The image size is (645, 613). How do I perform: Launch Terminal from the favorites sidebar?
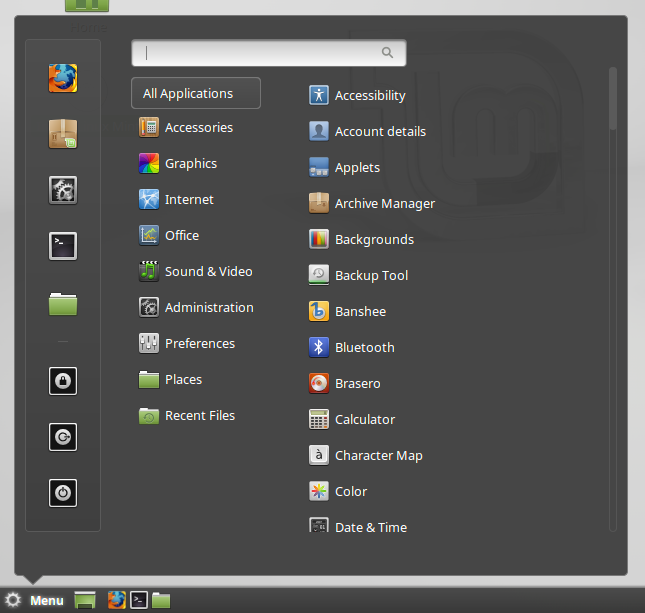(63, 246)
